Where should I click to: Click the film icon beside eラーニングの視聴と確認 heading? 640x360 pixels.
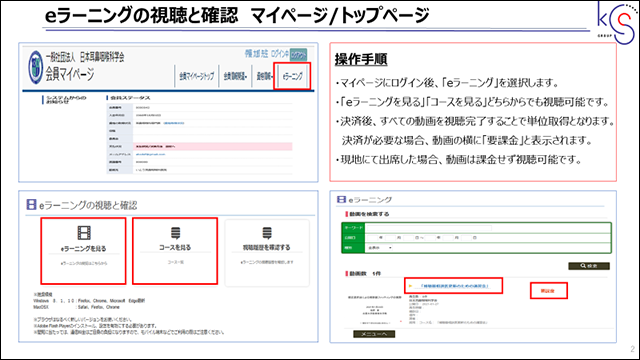click(x=31, y=204)
